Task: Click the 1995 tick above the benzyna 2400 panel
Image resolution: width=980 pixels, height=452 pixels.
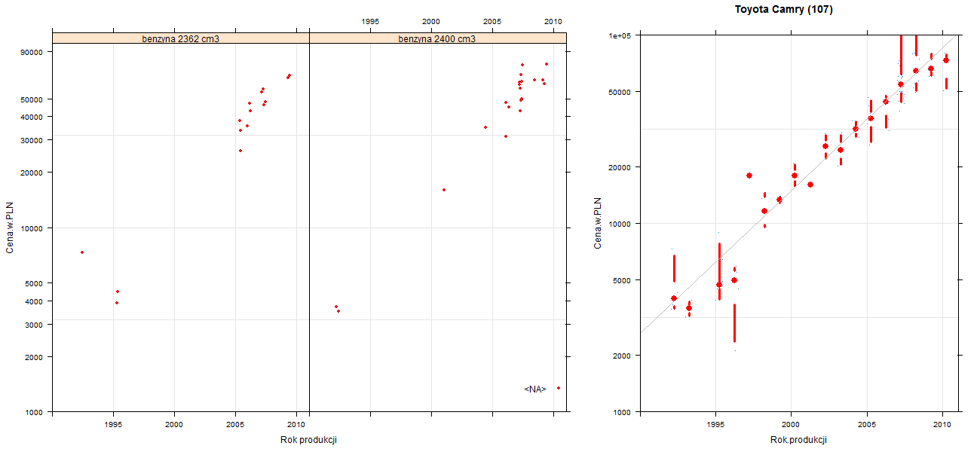Action: (x=371, y=21)
